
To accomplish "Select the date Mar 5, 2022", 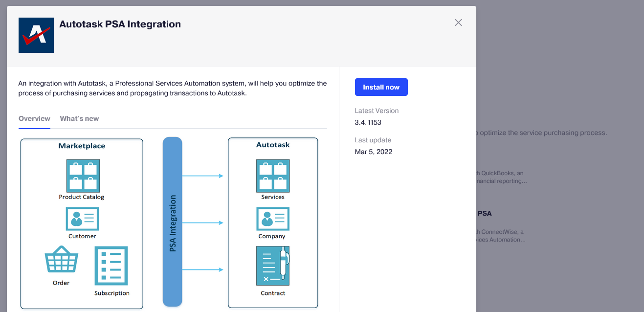I will (x=374, y=152).
